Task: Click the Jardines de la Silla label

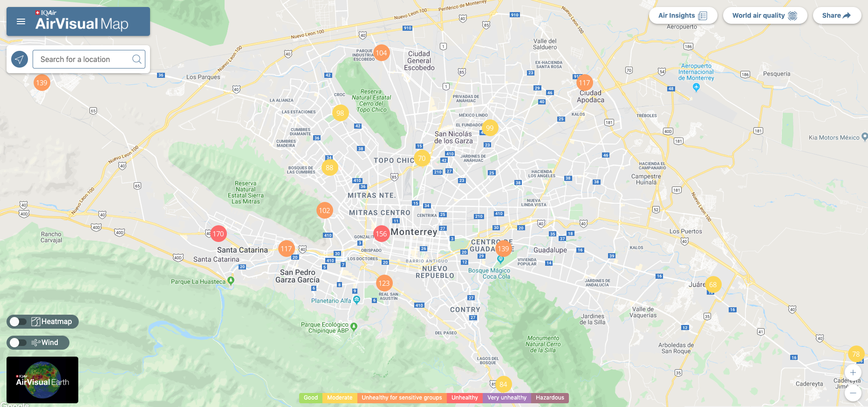Action: click(x=593, y=319)
